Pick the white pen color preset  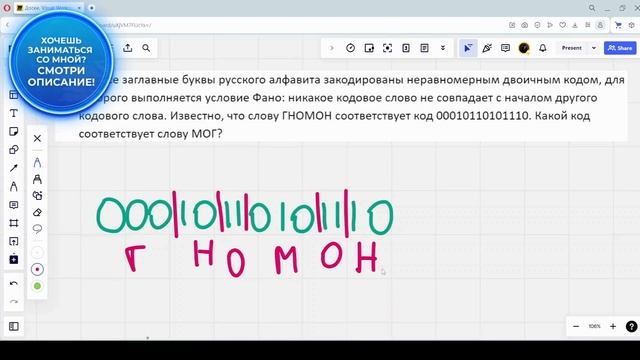[x=37, y=253]
